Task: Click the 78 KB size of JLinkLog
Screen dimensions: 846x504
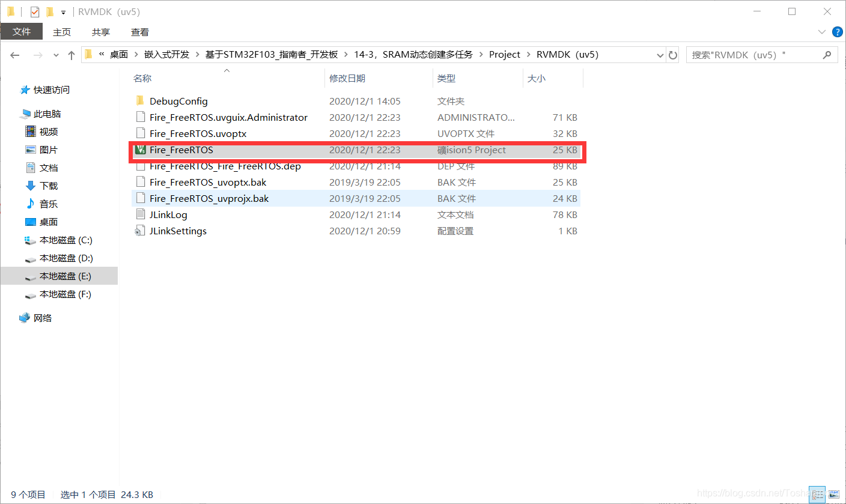Action: coord(565,214)
